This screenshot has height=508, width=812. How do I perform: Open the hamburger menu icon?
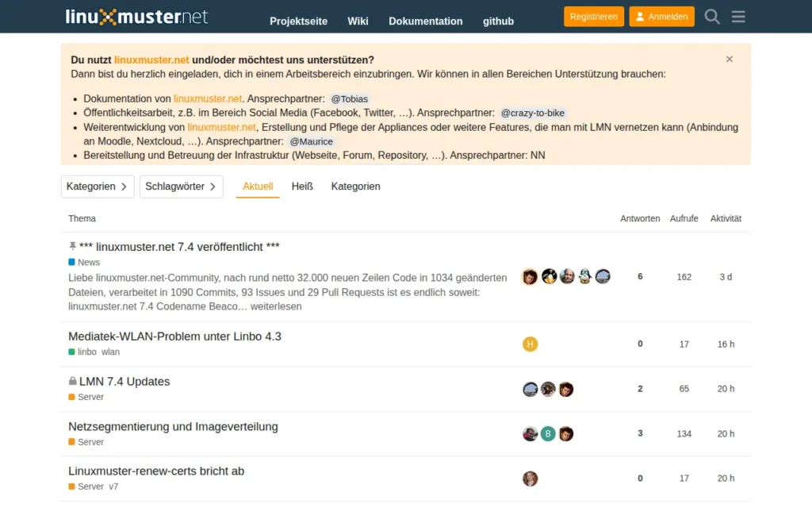tap(738, 17)
